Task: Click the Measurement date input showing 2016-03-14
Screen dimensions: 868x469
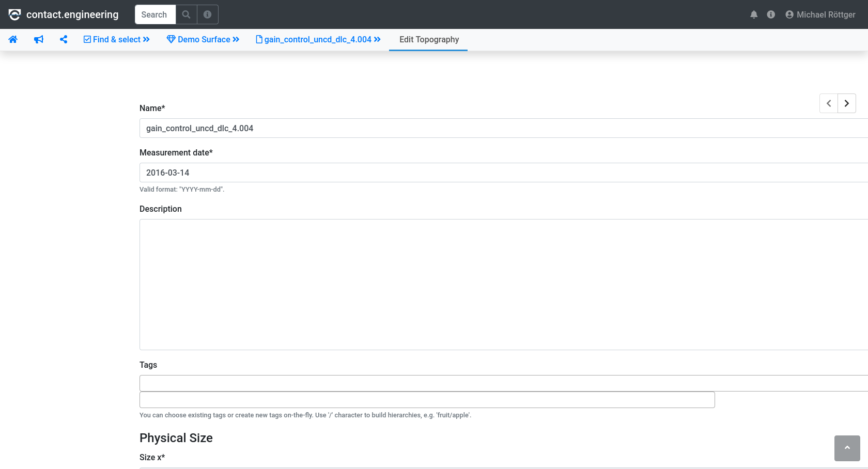Action: pyautogui.click(x=362, y=173)
